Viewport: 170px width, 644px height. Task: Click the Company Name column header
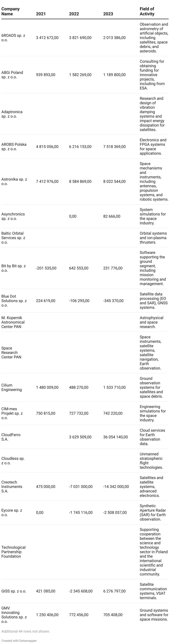(x=10, y=12)
